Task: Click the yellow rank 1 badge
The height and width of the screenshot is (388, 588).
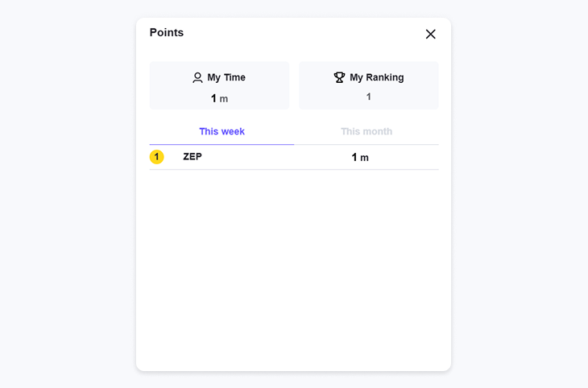Action: [x=156, y=157]
